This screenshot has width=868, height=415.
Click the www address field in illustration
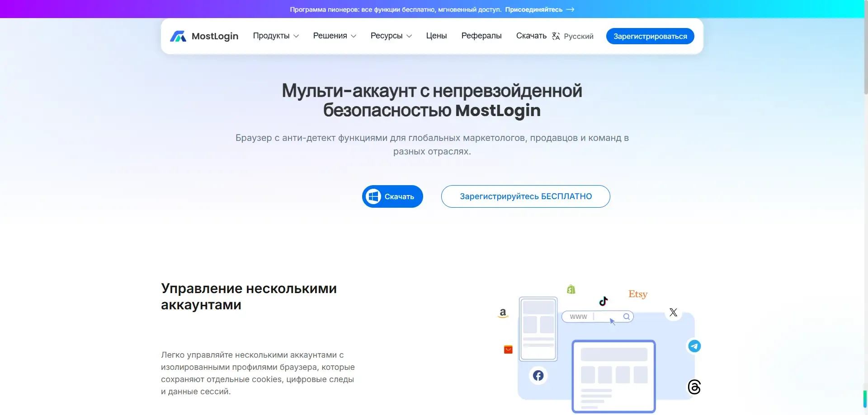coord(597,317)
